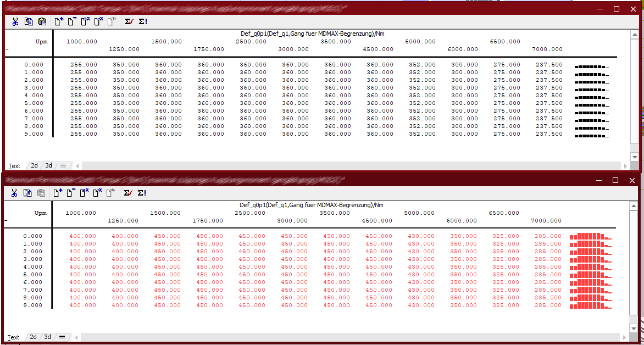This screenshot has height=345, width=644.
Task: Open the 3d tab in the lower window
Action: tap(48, 337)
